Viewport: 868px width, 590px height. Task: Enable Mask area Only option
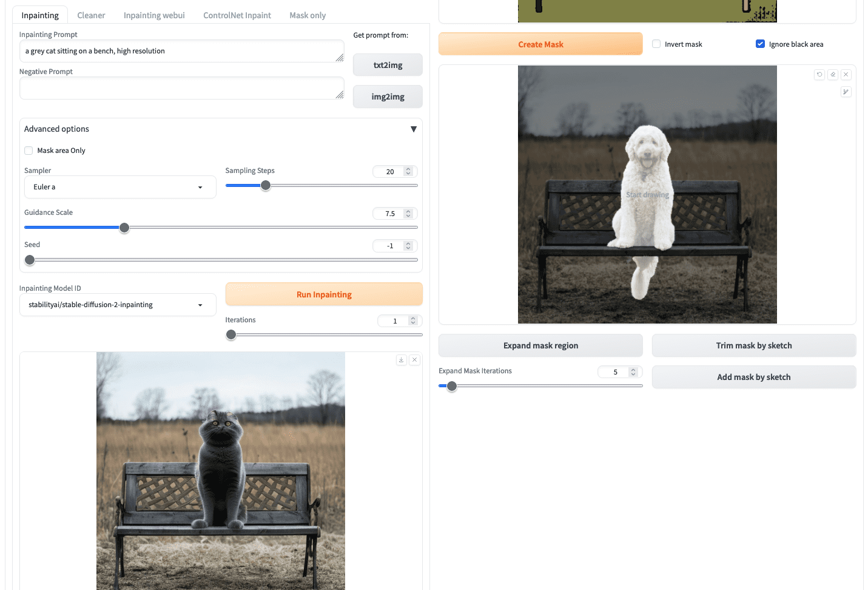[29, 151]
